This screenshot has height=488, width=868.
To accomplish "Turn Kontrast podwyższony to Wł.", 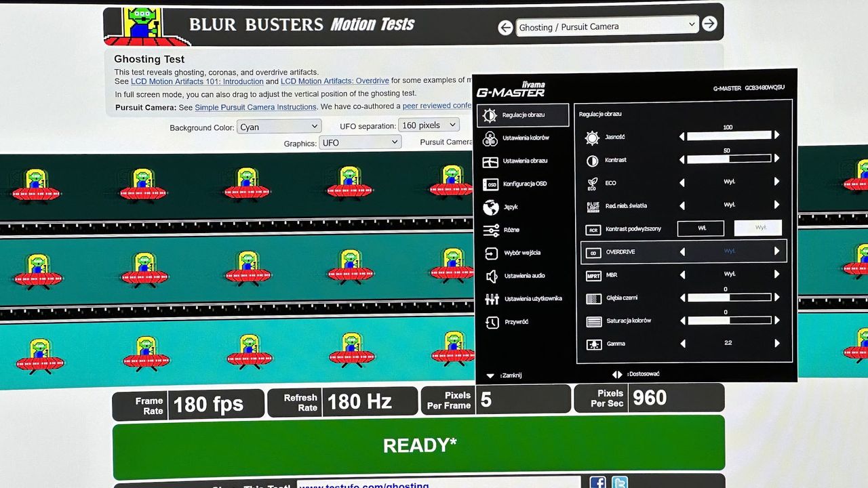I will pos(701,228).
